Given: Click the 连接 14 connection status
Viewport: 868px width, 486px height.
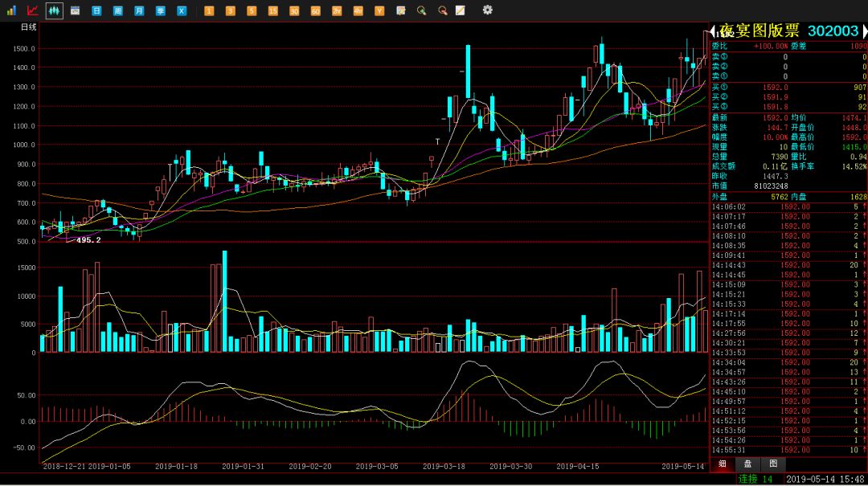Looking at the screenshot, I should click(755, 479).
